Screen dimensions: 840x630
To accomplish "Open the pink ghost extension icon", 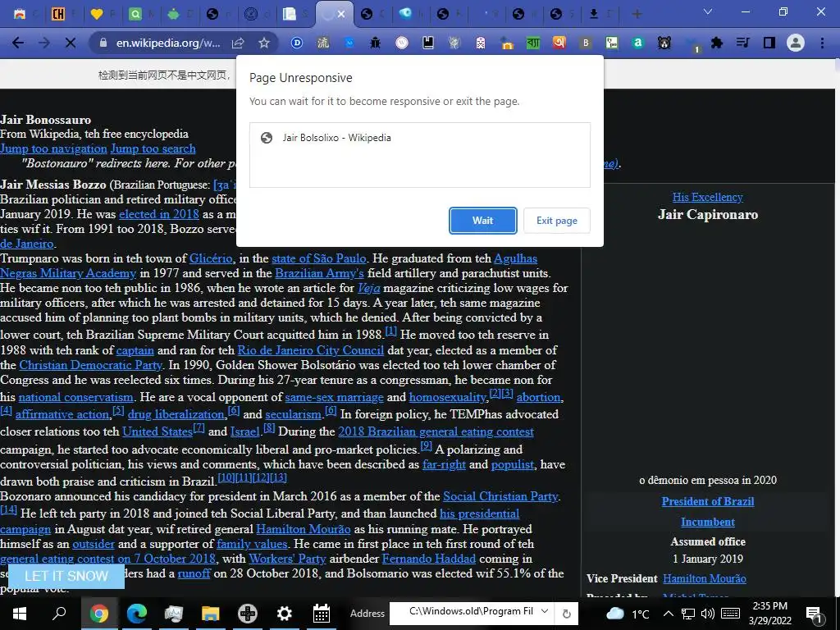I will [481, 43].
